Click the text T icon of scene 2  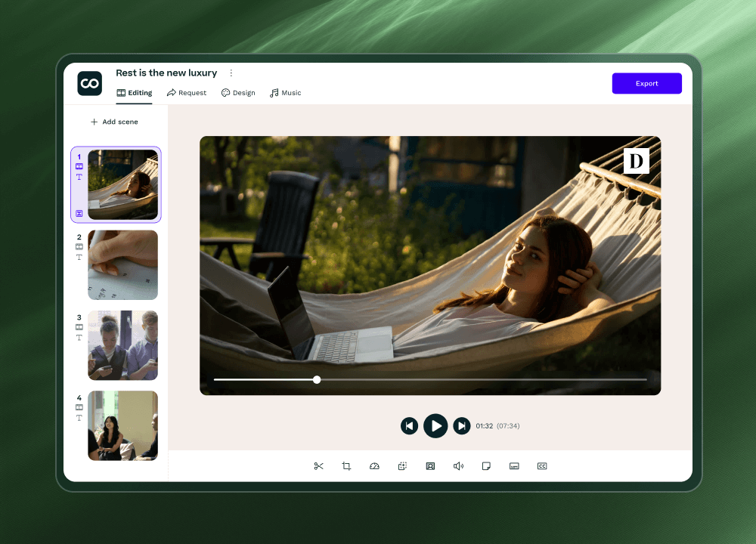[79, 258]
